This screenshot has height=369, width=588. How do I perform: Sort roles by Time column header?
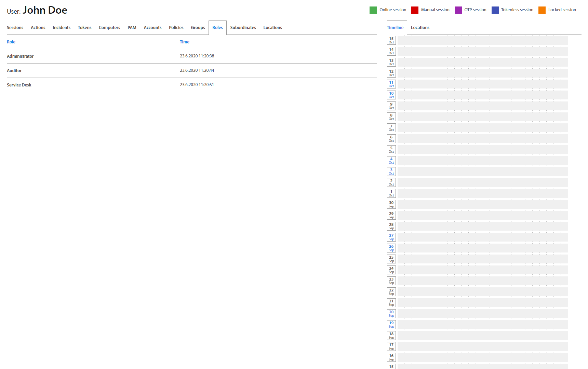pyautogui.click(x=185, y=42)
